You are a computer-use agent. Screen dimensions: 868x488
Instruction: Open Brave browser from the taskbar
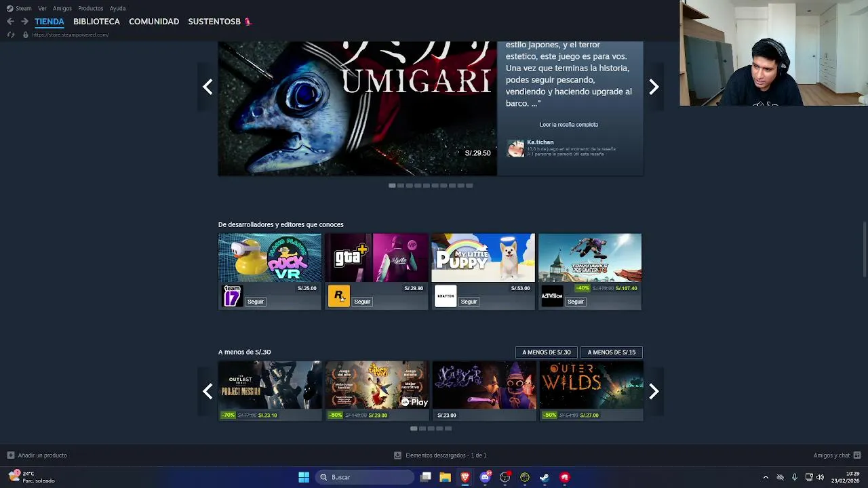tap(465, 477)
